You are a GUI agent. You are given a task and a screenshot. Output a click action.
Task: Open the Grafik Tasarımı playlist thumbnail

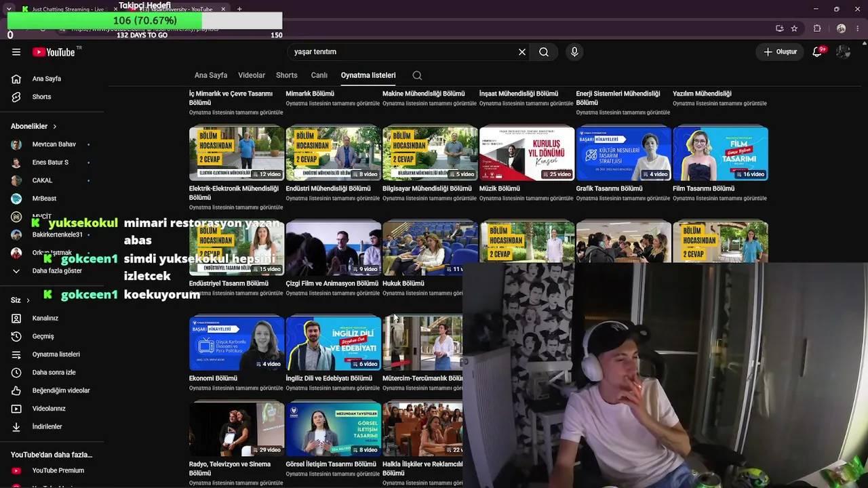(x=624, y=153)
